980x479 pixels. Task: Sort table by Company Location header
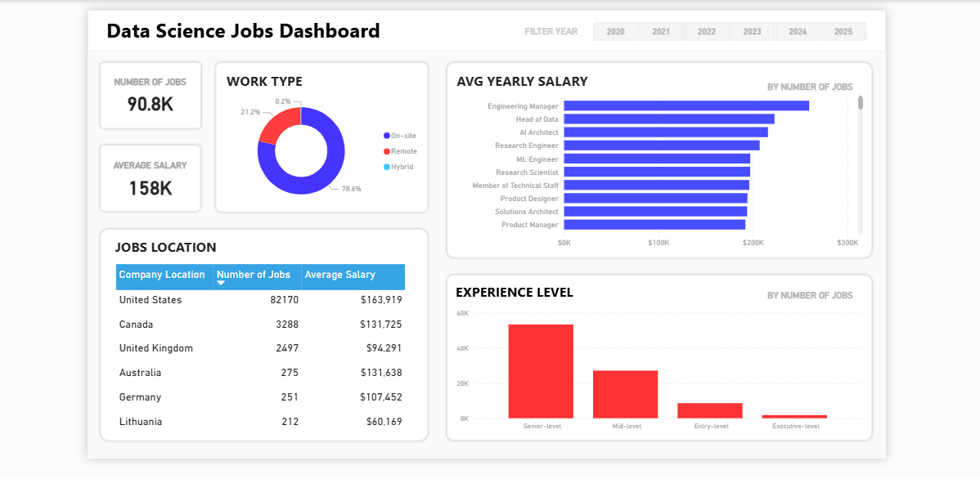point(163,275)
